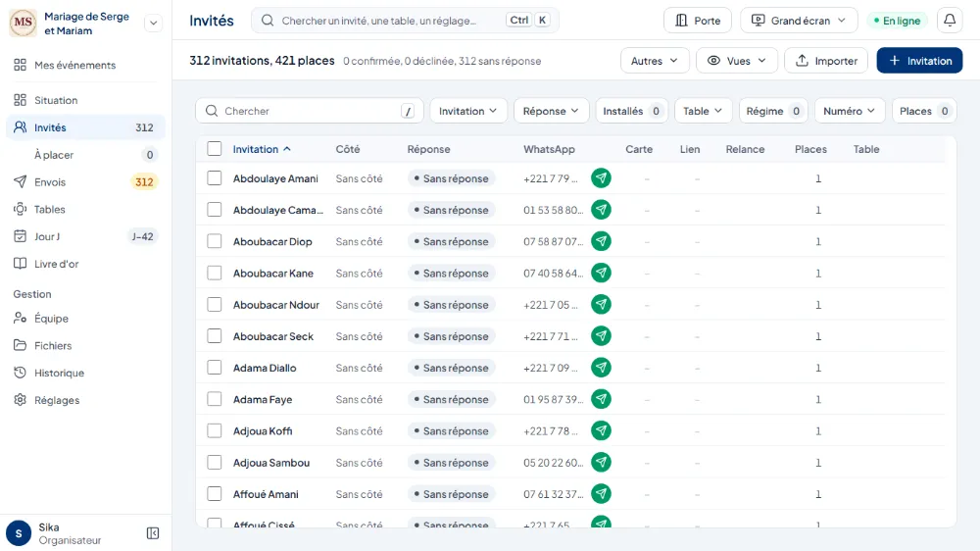Send WhatsApp message to Abdoulaye Amani
Screen dimensions: 980x551
pos(602,178)
